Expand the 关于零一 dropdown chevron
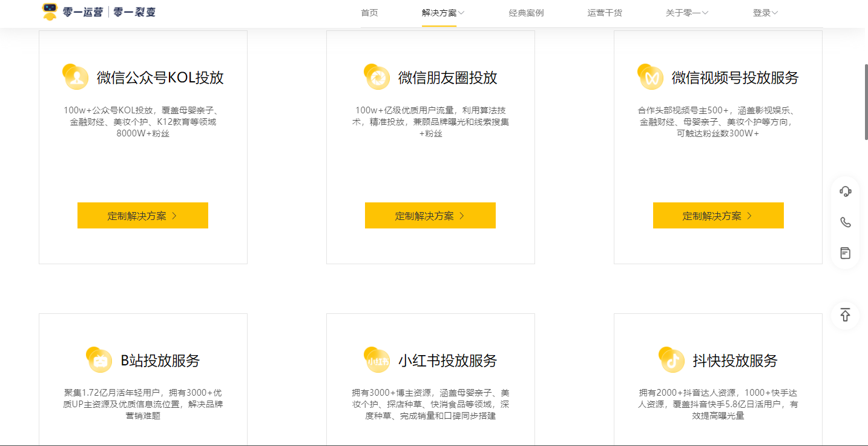 point(705,13)
